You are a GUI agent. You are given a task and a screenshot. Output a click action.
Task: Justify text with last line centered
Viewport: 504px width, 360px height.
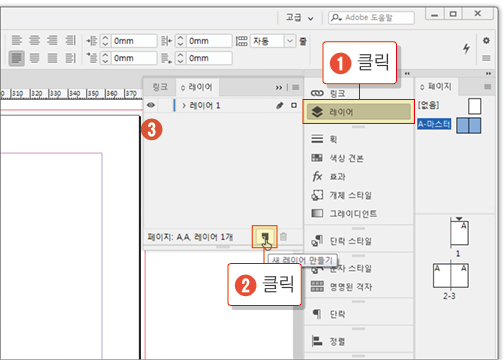[x=34, y=58]
